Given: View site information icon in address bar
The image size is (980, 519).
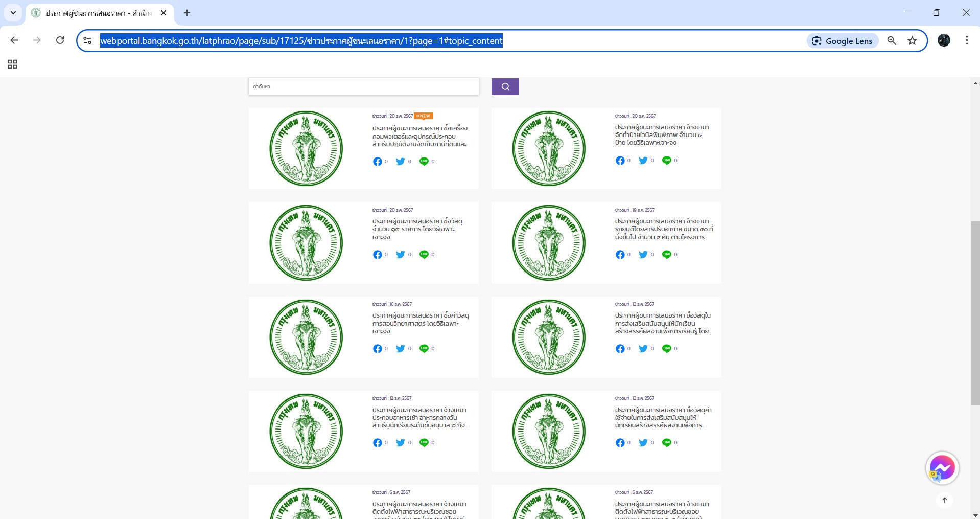Looking at the screenshot, I should 87,41.
